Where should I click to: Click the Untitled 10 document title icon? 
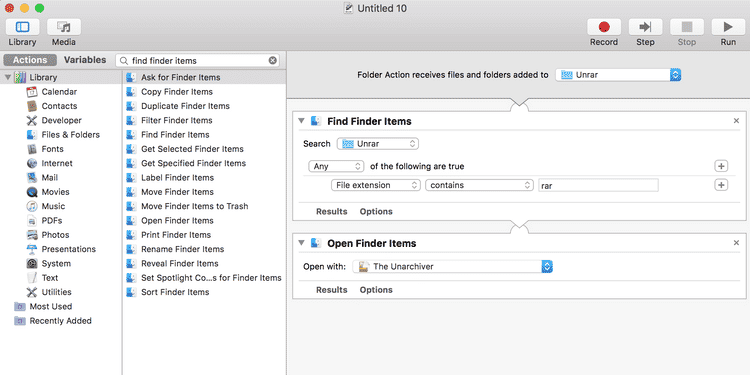tap(348, 8)
